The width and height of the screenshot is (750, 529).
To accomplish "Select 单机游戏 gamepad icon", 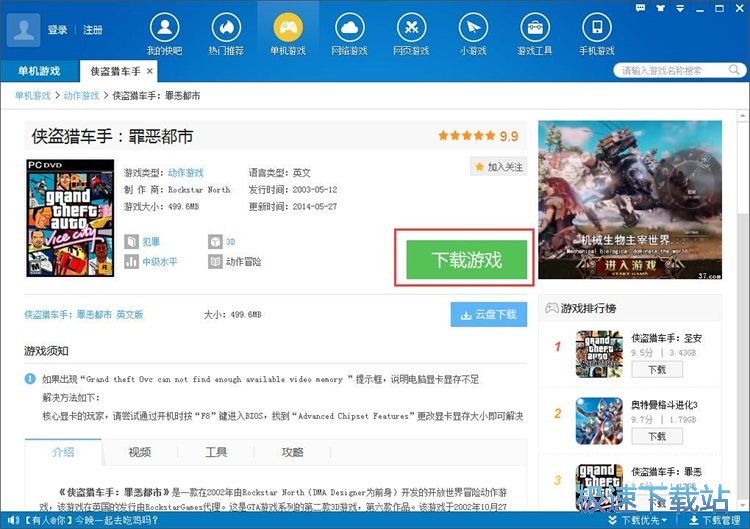I will [x=288, y=28].
